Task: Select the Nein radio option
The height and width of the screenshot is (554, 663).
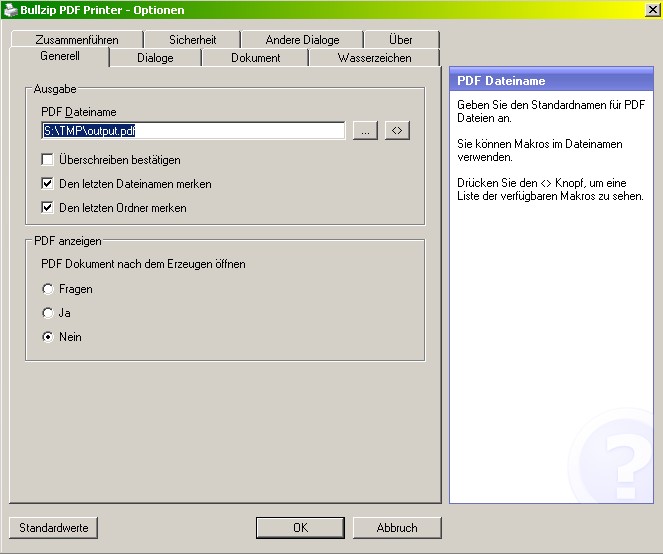Action: point(48,337)
